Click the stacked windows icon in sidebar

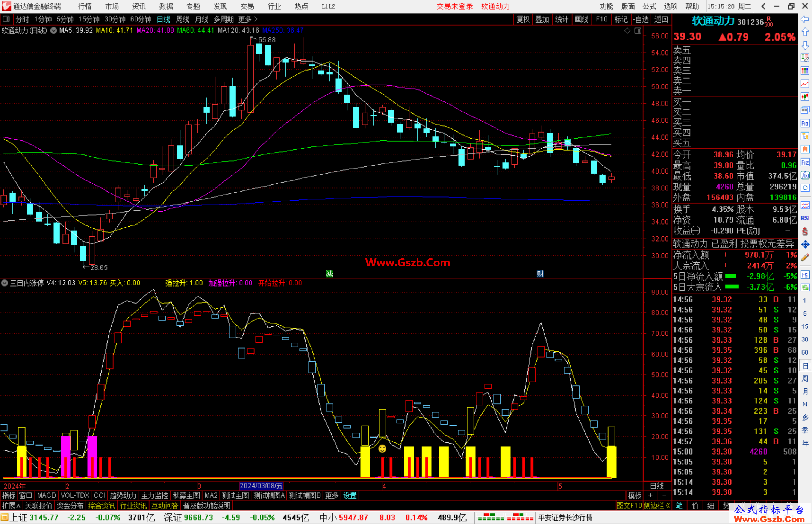click(x=805, y=110)
